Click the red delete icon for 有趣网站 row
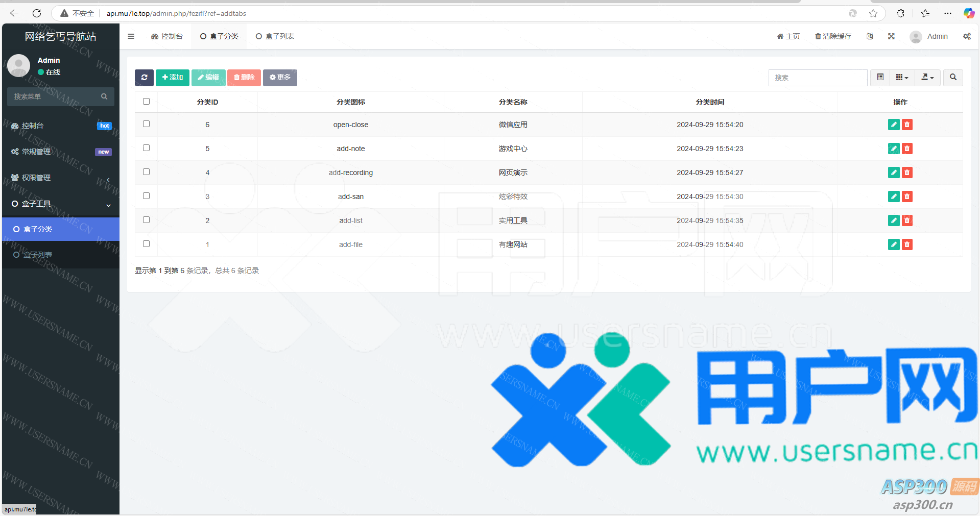The width and height of the screenshot is (980, 516). coord(907,244)
